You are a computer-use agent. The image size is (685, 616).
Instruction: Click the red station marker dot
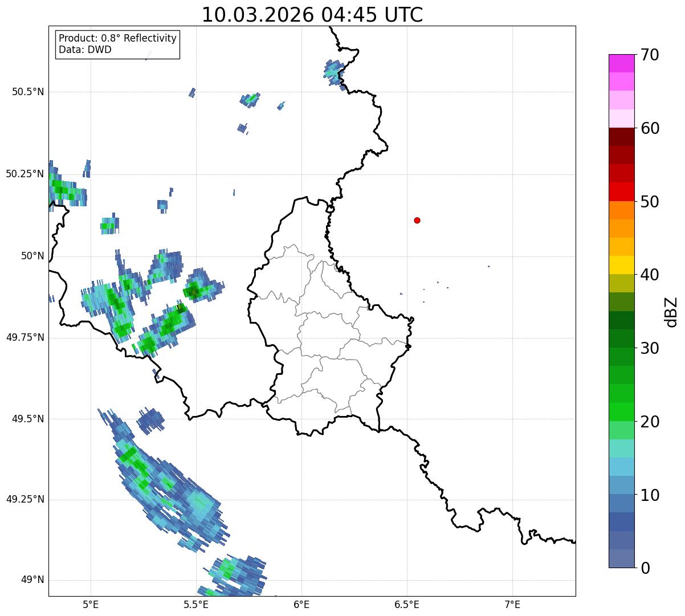point(417,220)
